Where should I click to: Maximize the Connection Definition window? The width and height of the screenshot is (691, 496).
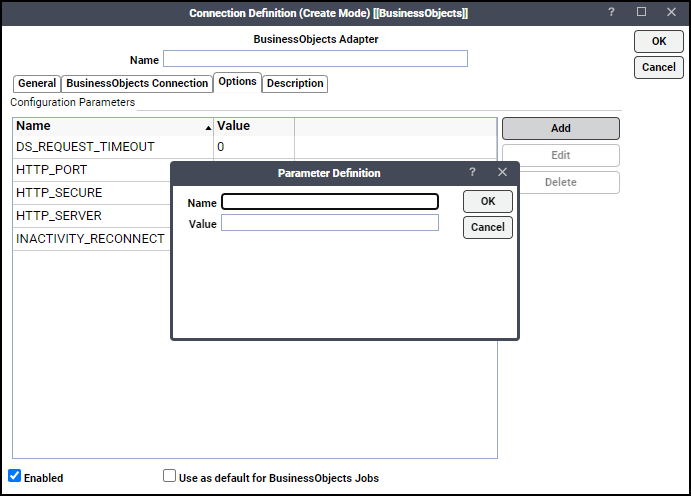pyautogui.click(x=641, y=12)
